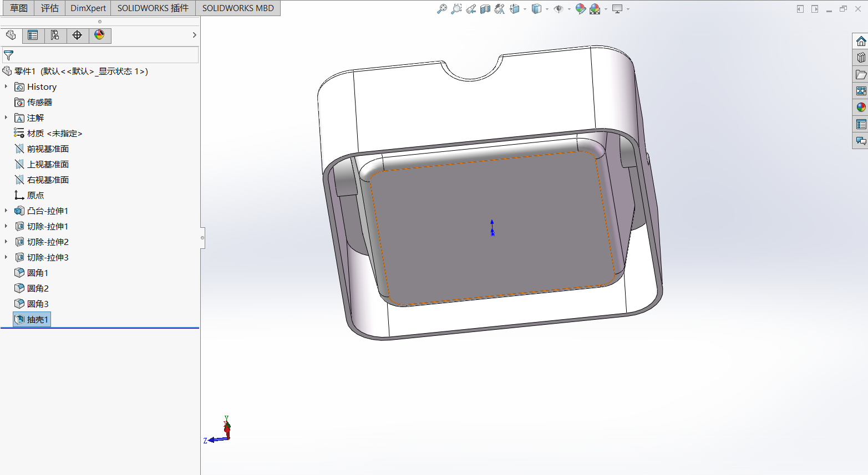
Task: Select the 圆角2 feature in tree
Action: (x=38, y=288)
